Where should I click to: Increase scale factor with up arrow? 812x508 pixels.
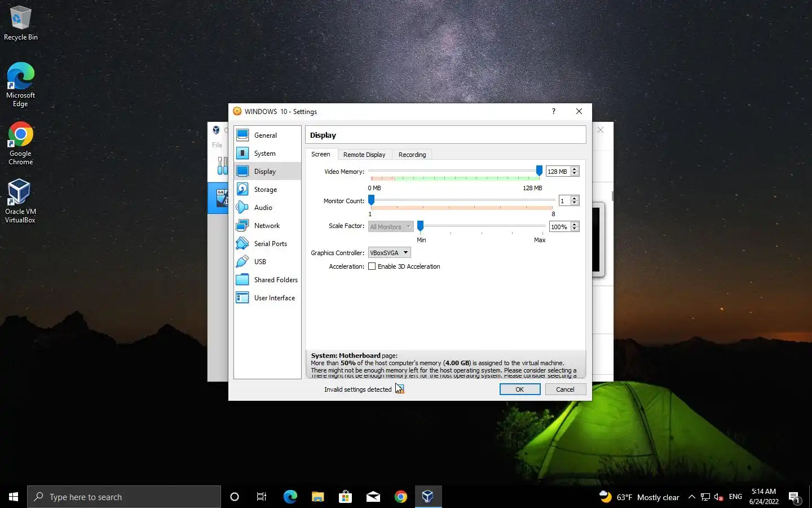click(575, 224)
